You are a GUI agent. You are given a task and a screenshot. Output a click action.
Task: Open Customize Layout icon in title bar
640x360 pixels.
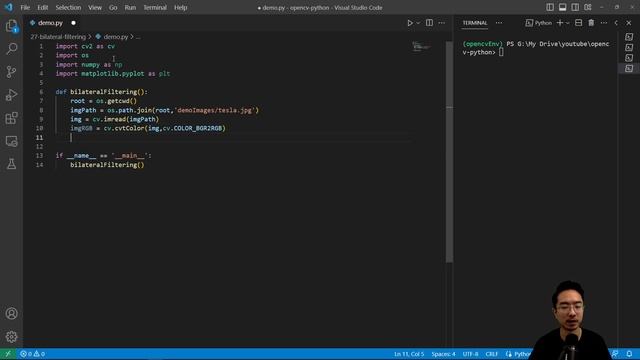(x=588, y=7)
